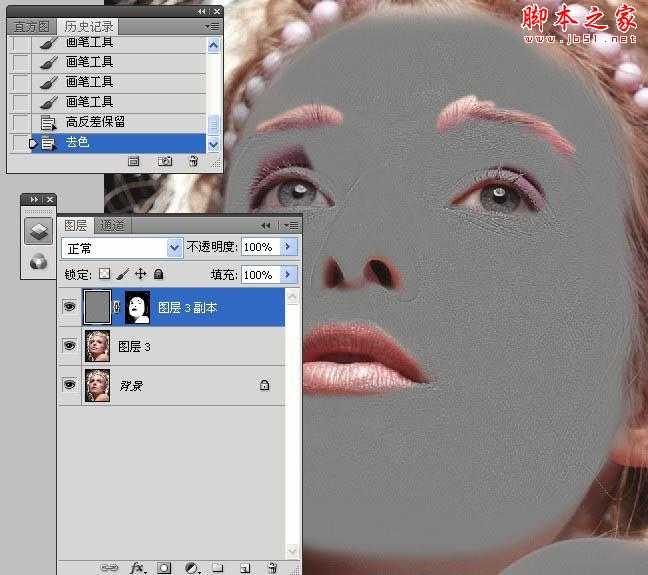This screenshot has width=648, height=575.
Task: Click the lock icon on 背景 layer
Action: [x=264, y=385]
